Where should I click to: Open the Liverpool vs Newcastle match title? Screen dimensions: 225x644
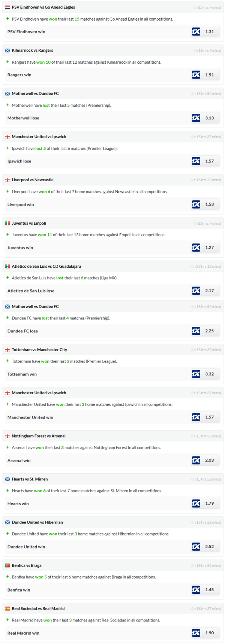pos(33,180)
